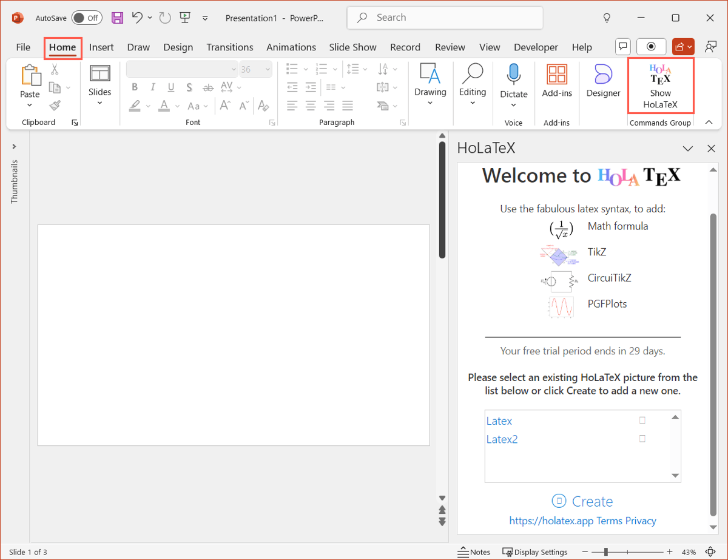Click the lightbulb tips icon
The height and width of the screenshot is (560, 728).
point(606,18)
